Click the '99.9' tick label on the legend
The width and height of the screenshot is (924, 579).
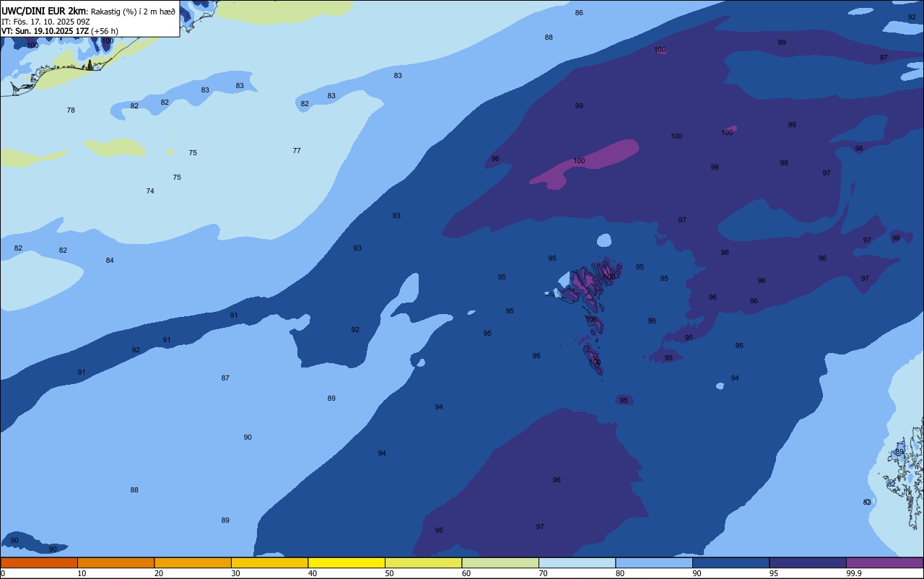click(x=853, y=573)
